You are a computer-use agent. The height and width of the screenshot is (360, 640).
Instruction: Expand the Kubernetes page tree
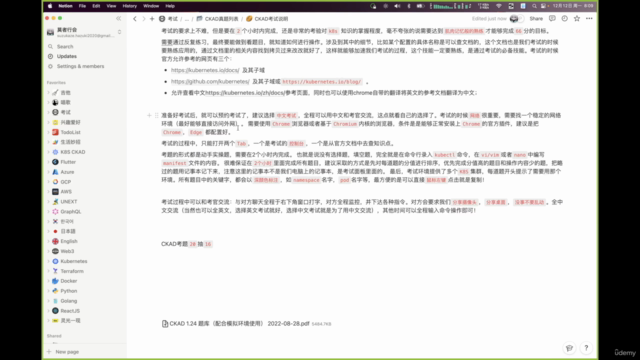[x=49, y=261]
